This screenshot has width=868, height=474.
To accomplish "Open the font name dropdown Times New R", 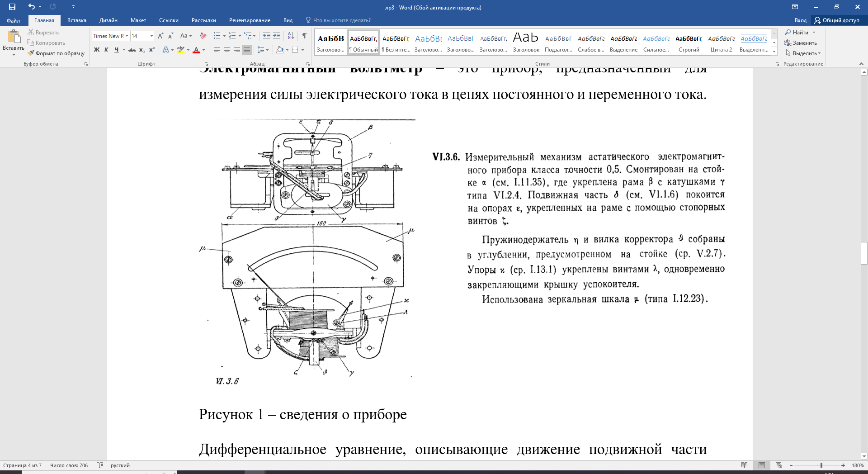I will pyautogui.click(x=127, y=36).
